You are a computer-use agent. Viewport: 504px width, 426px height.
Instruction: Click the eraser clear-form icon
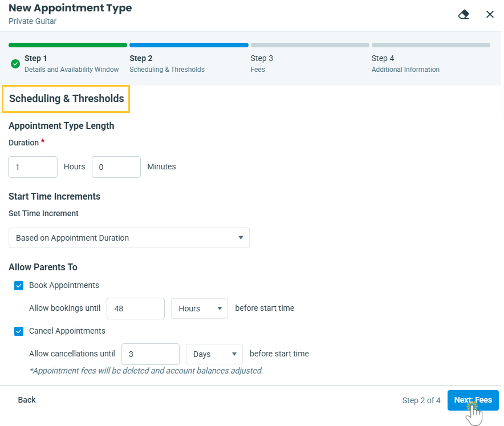point(464,14)
